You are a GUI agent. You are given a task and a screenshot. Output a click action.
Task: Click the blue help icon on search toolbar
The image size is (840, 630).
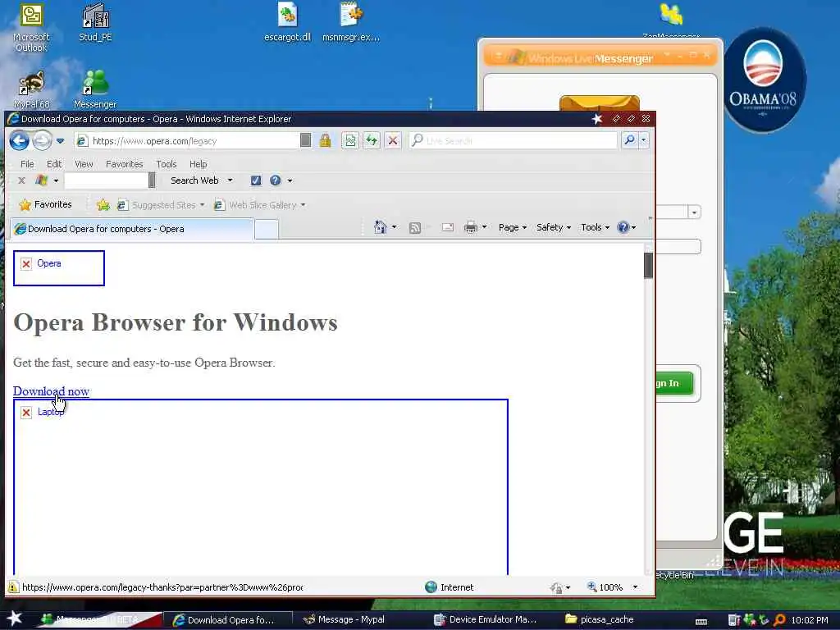(276, 180)
